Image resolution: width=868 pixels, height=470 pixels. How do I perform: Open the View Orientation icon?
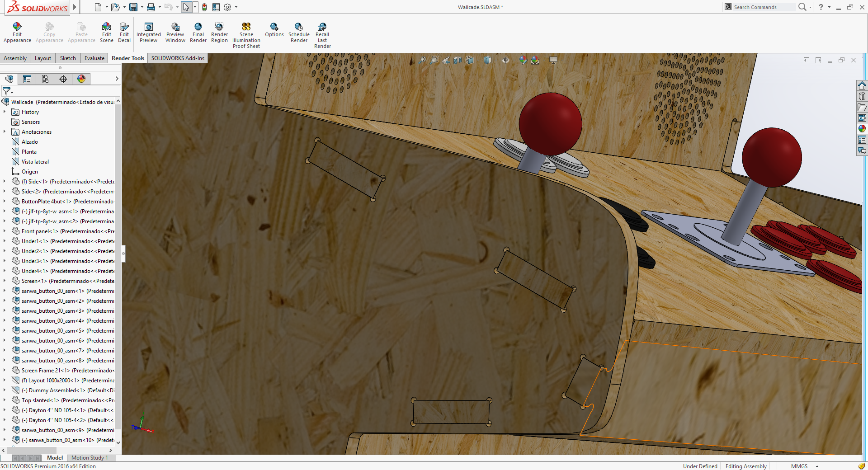470,60
